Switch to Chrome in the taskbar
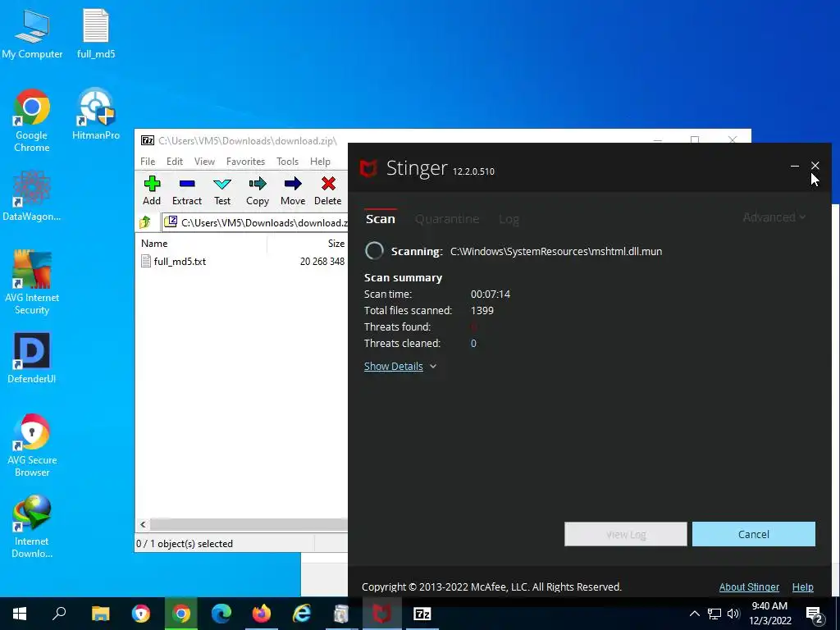The height and width of the screenshot is (630, 840). [x=181, y=614]
